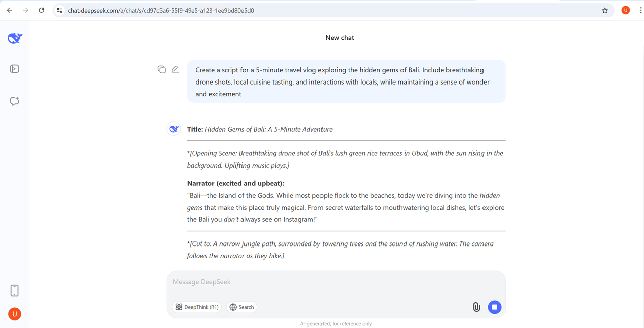Copy the user prompt message
The width and height of the screenshot is (644, 328).
click(162, 69)
